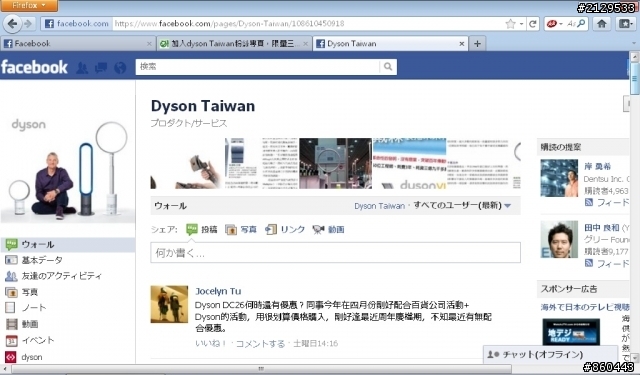Viewport: 640px width, 375px height.
Task: Open 岸 勇希 profile name link
Action: click(598, 166)
